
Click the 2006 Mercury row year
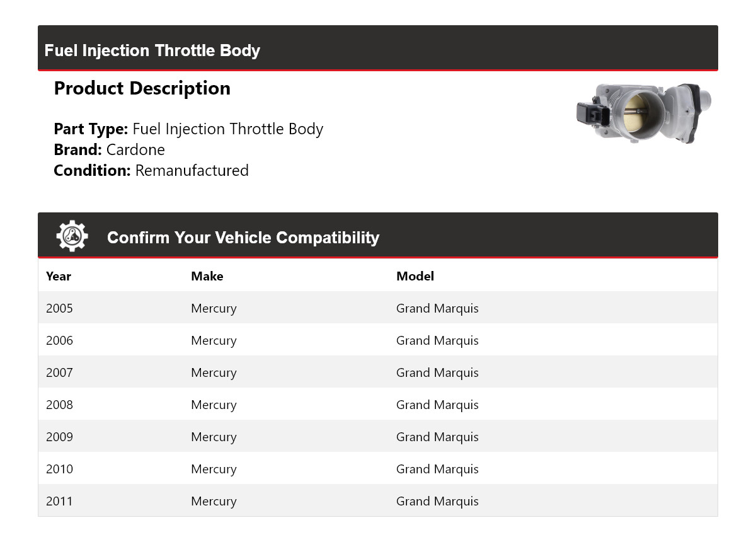click(x=59, y=340)
